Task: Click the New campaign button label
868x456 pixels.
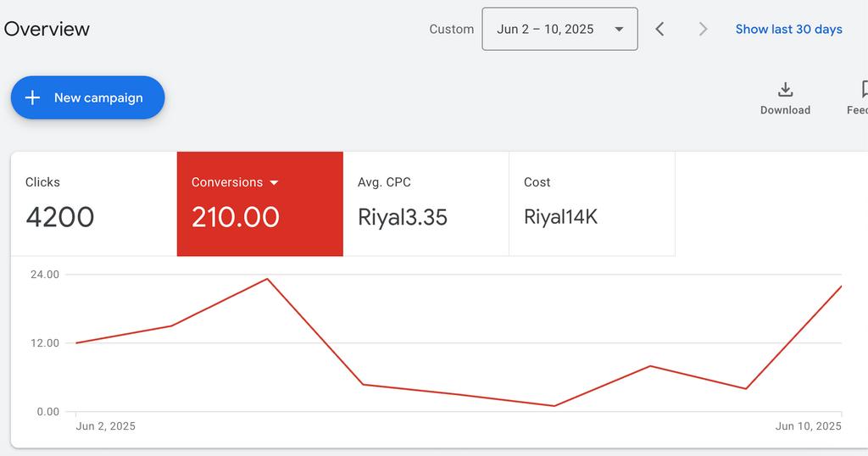Action: coord(98,97)
